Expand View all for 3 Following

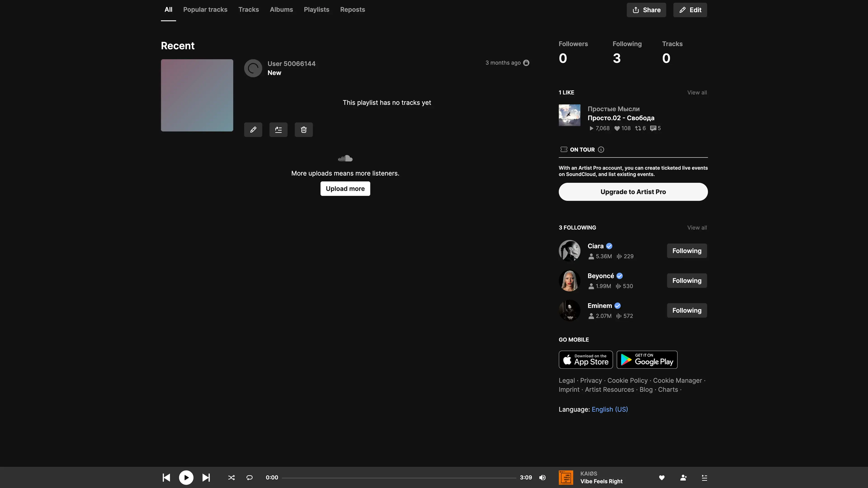(697, 228)
